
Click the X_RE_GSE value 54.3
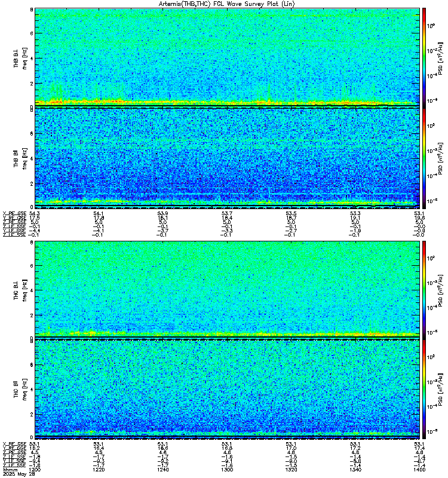pos(35,213)
